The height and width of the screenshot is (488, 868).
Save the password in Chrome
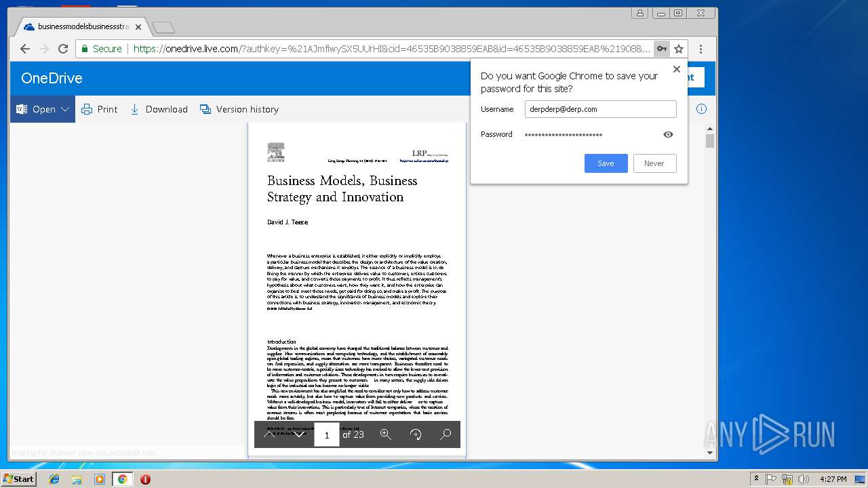[x=606, y=163]
